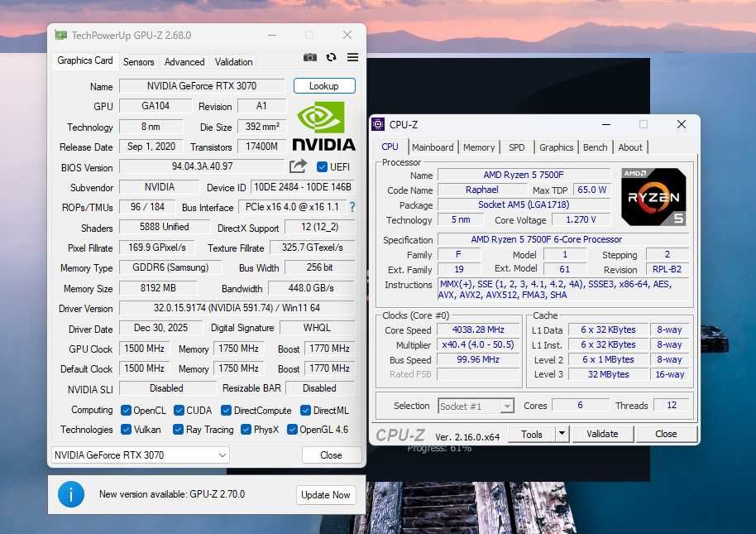Toggle the Ray Tracing checkbox
Screen dimensions: 756x534
178,430
